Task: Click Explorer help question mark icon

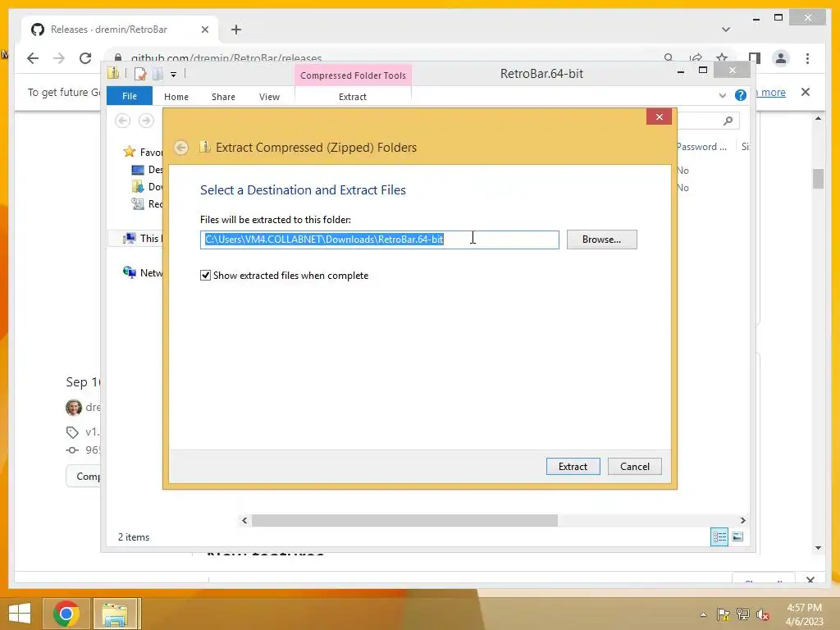Action: point(741,95)
